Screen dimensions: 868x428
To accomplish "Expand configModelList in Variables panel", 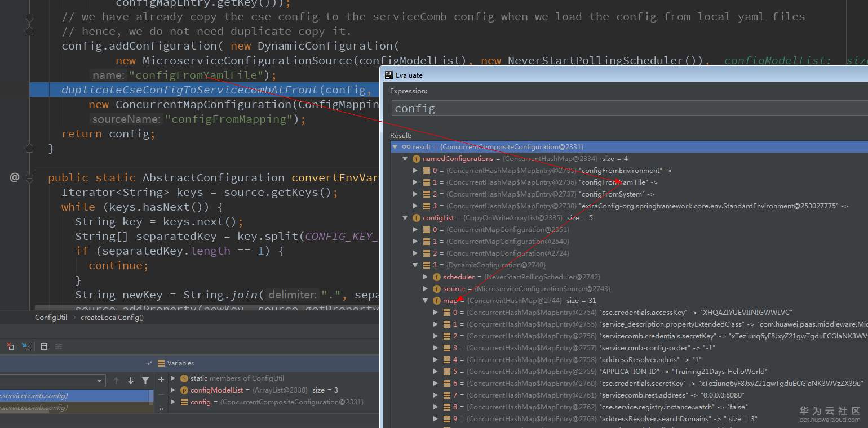I will click(173, 390).
